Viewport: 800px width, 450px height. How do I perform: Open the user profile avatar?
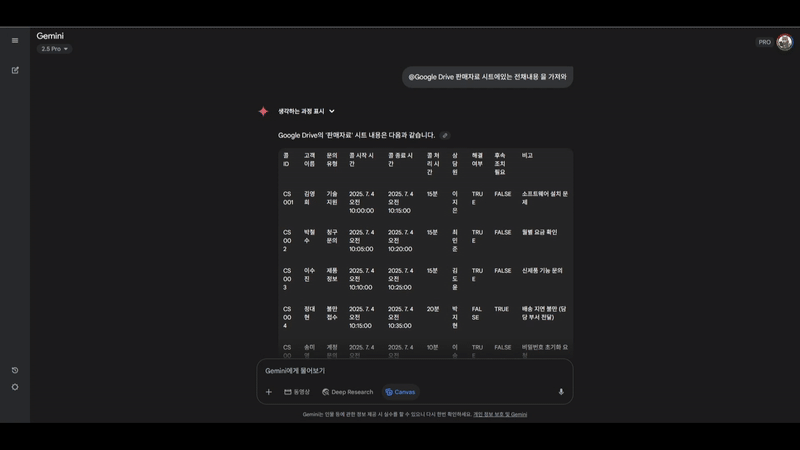tap(784, 42)
